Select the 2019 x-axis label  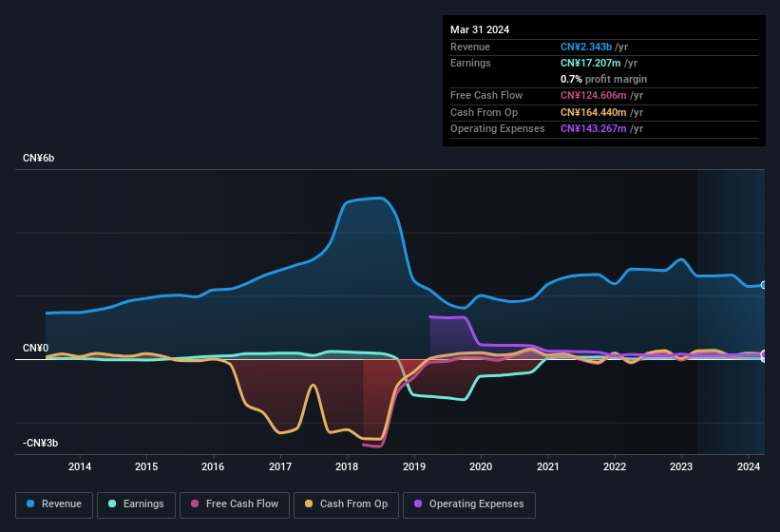(x=414, y=466)
